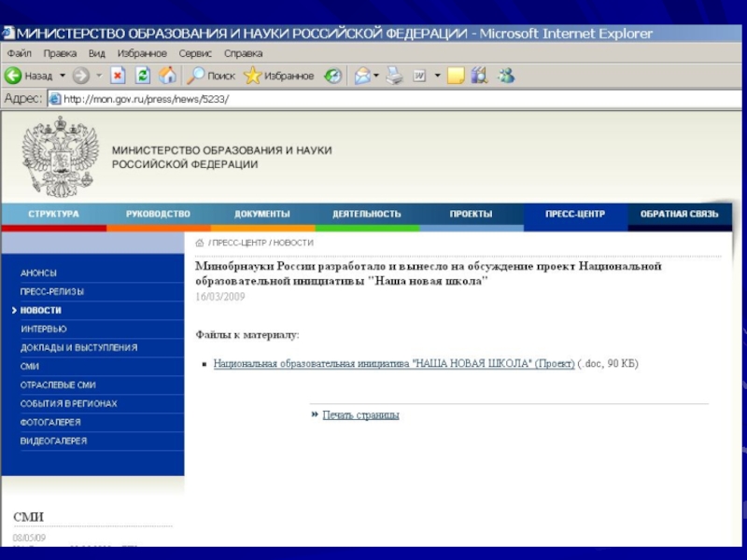
Task: Open the Research books icon
Action: [480, 76]
